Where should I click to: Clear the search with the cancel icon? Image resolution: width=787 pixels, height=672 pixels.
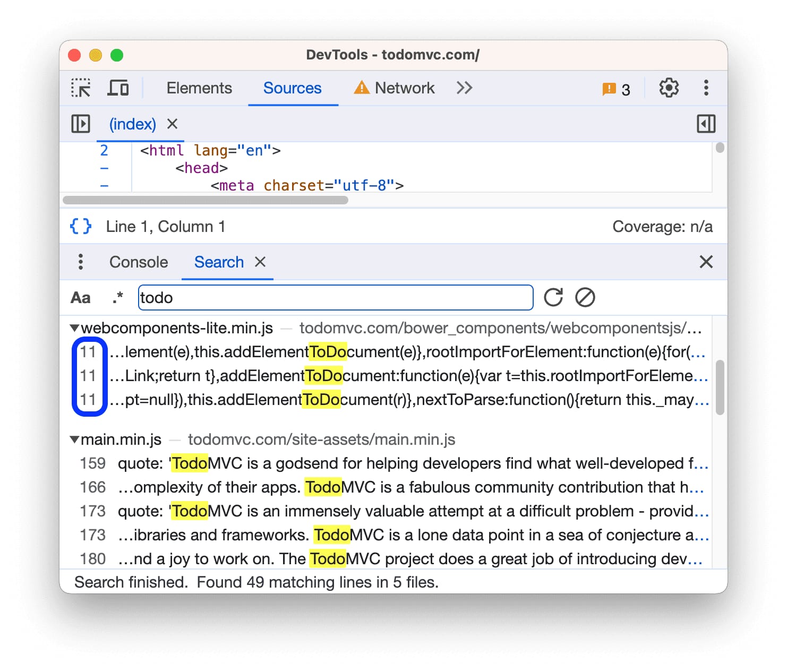[585, 298]
